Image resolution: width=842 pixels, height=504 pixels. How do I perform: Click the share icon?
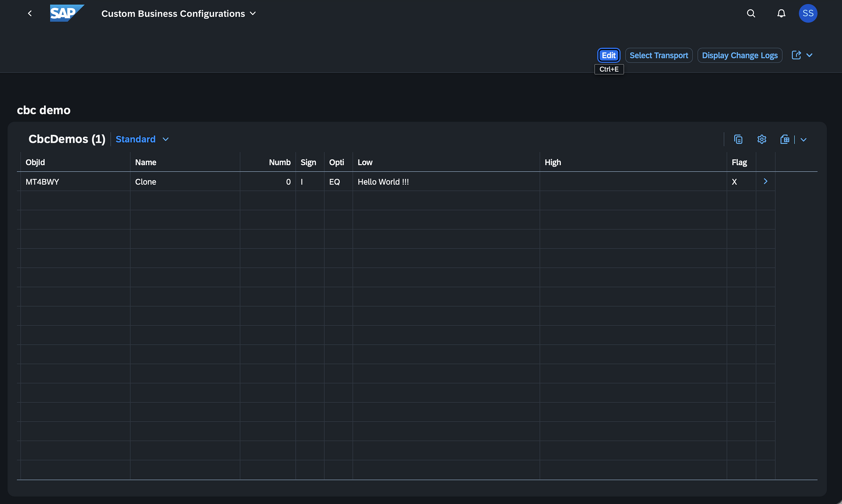796,55
